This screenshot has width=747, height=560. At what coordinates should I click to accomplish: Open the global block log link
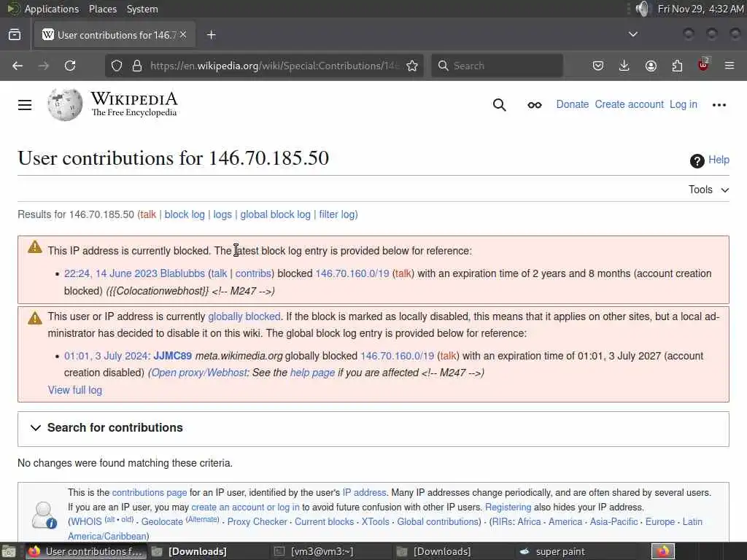275,215
